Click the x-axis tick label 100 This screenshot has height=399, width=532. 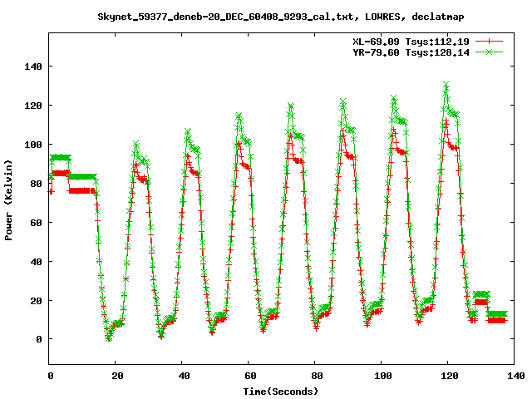pos(383,376)
